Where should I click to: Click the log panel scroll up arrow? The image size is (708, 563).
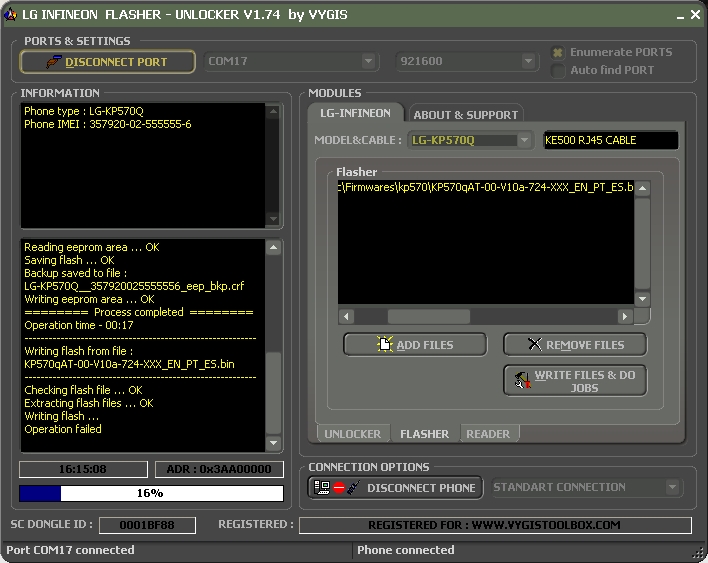click(x=274, y=247)
